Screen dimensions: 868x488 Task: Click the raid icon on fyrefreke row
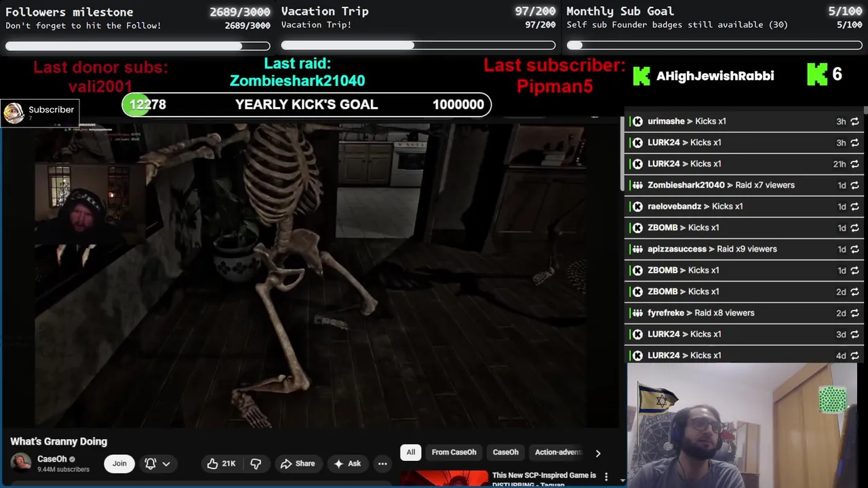pos(637,313)
